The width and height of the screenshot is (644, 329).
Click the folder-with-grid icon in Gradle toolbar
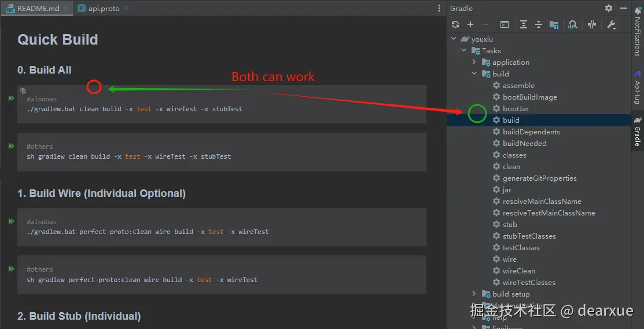tap(554, 25)
